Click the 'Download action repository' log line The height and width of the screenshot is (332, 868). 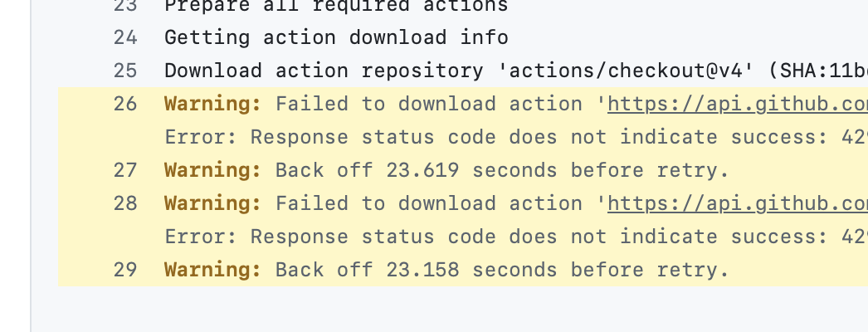coord(516,71)
